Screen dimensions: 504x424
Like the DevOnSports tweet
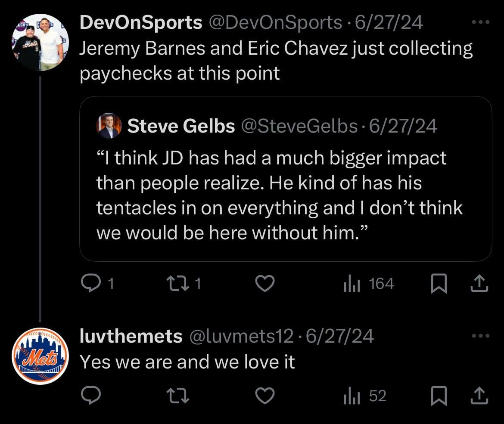(x=265, y=283)
